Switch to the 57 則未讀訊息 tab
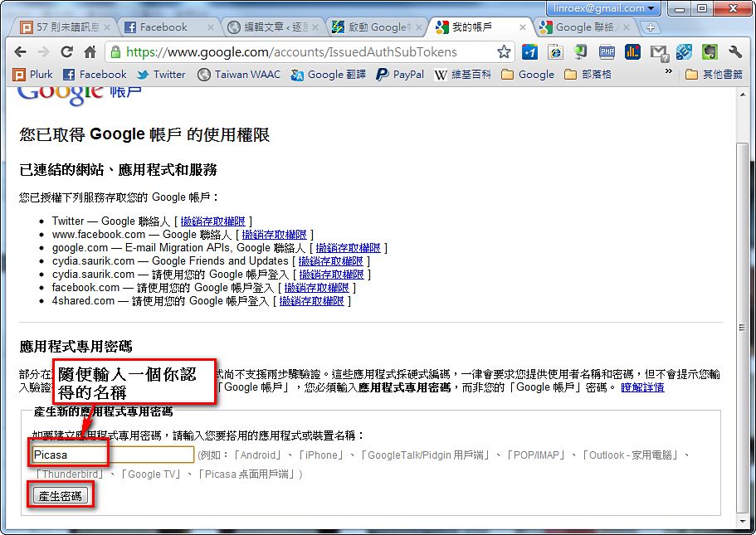The width and height of the screenshot is (756, 535). coord(65,27)
